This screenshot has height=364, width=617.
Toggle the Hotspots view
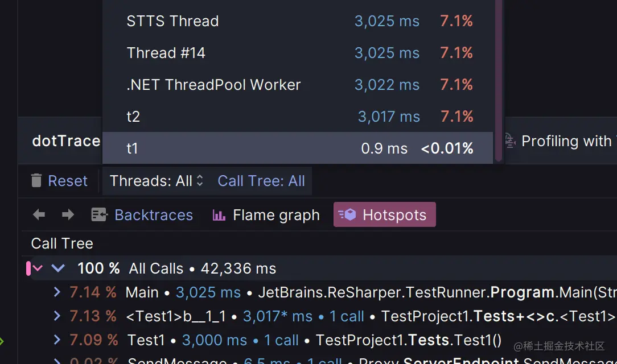[x=384, y=214]
